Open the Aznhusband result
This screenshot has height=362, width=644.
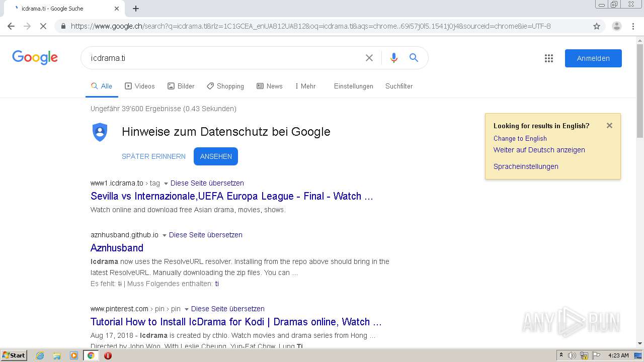pyautogui.click(x=117, y=248)
